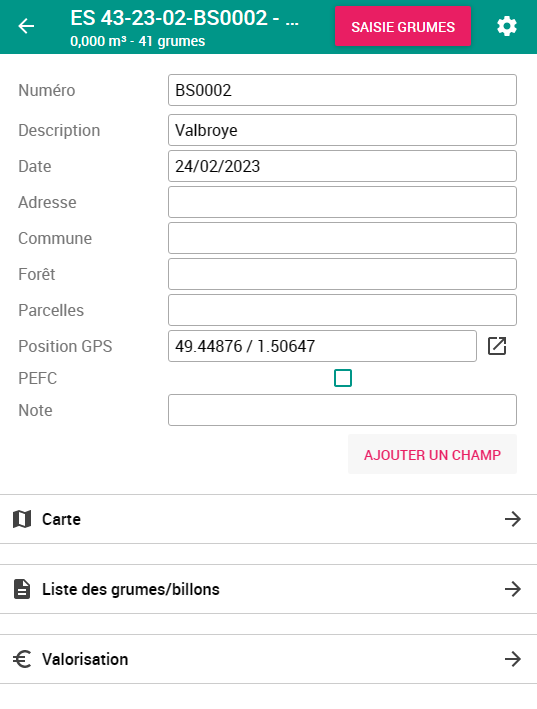Click the empty Note field

342,410
